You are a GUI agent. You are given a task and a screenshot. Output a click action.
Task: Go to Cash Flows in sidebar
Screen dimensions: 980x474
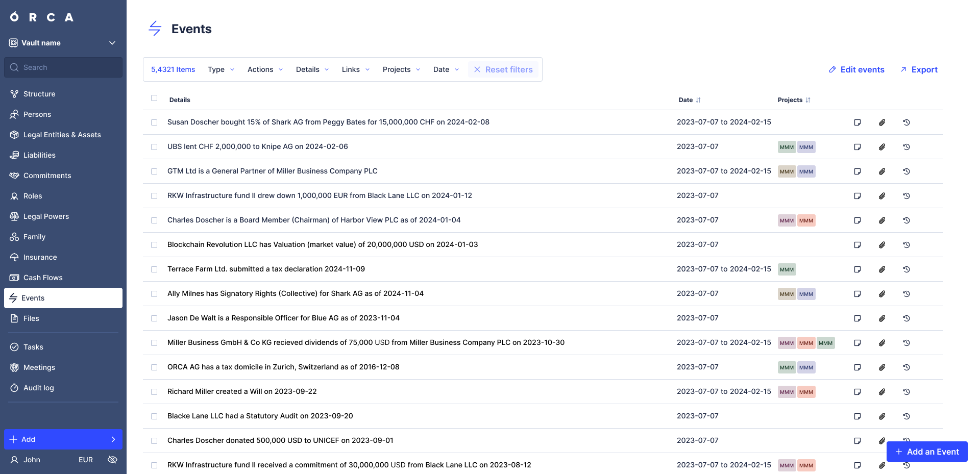tap(43, 278)
